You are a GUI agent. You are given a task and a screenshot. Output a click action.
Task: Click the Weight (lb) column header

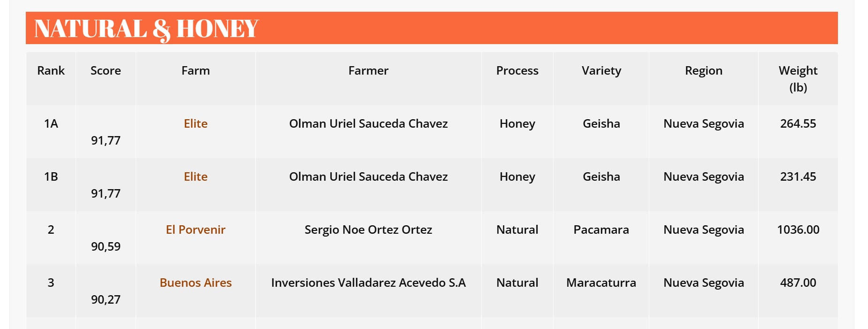(798, 78)
